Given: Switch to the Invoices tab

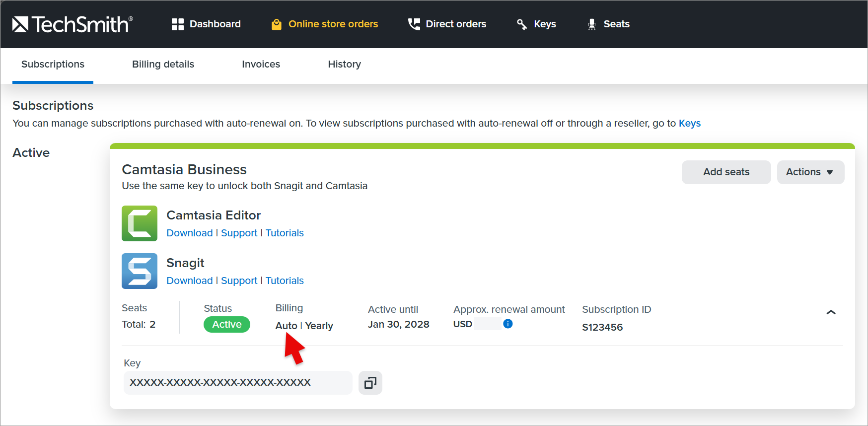Looking at the screenshot, I should tap(261, 65).
